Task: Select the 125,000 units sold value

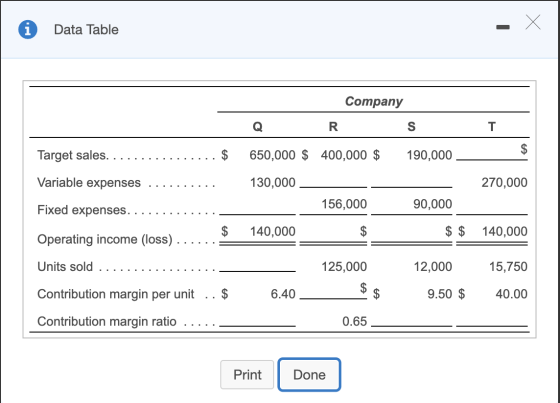Action: pyautogui.click(x=344, y=267)
